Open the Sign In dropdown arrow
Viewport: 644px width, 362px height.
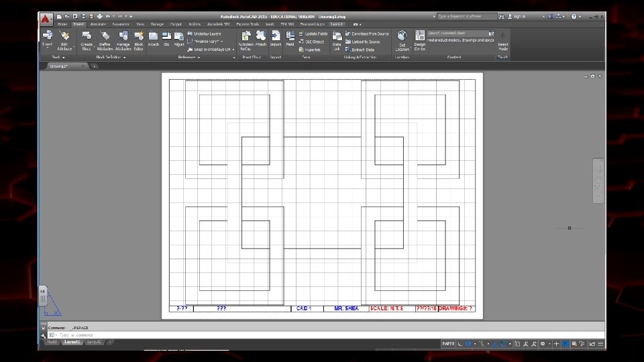point(543,17)
